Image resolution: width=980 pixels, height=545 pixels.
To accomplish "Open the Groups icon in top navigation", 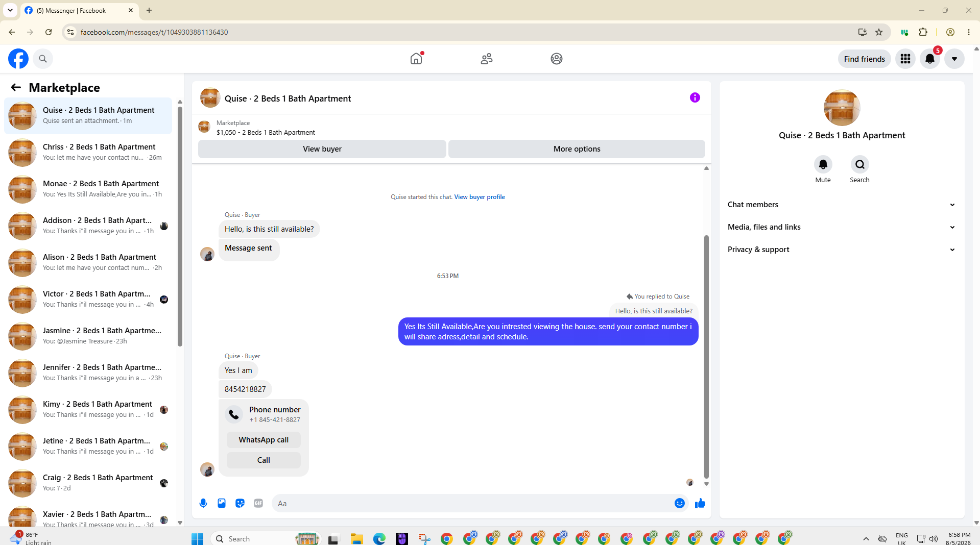I will (557, 59).
